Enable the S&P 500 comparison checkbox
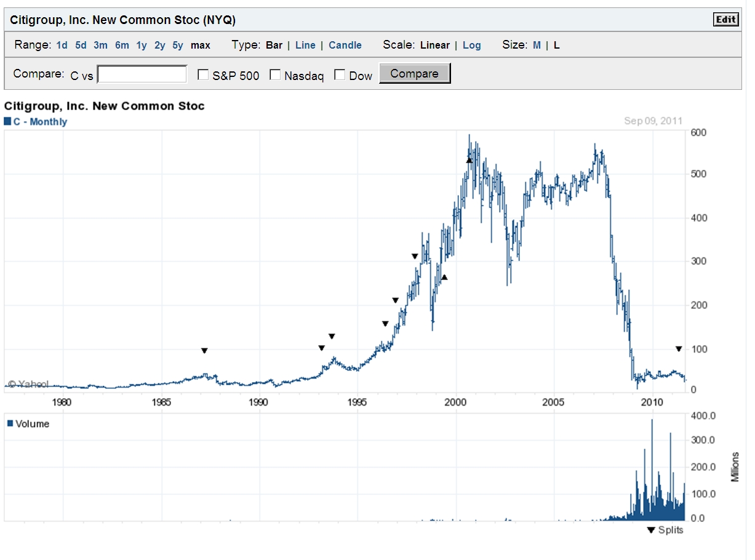The width and height of the screenshot is (755, 560). pos(203,75)
